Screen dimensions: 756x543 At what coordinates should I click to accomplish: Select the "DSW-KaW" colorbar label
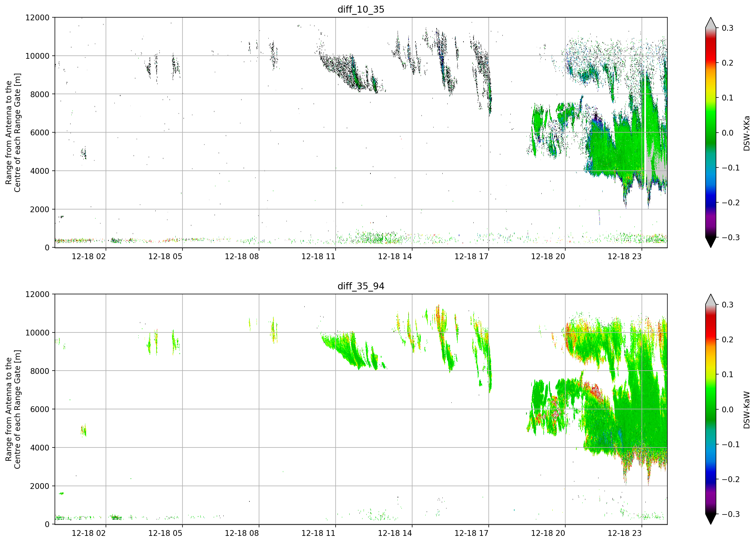(746, 410)
